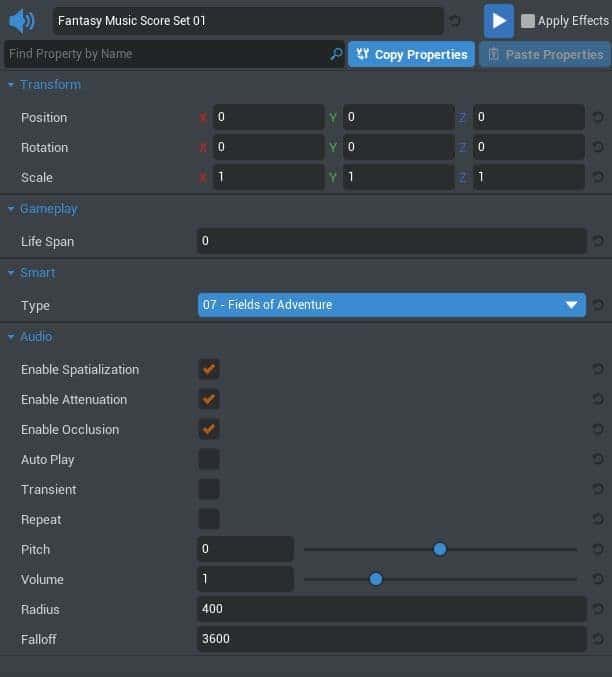This screenshot has width=612, height=677.
Task: Click the speaker audio icon
Action: click(22, 21)
